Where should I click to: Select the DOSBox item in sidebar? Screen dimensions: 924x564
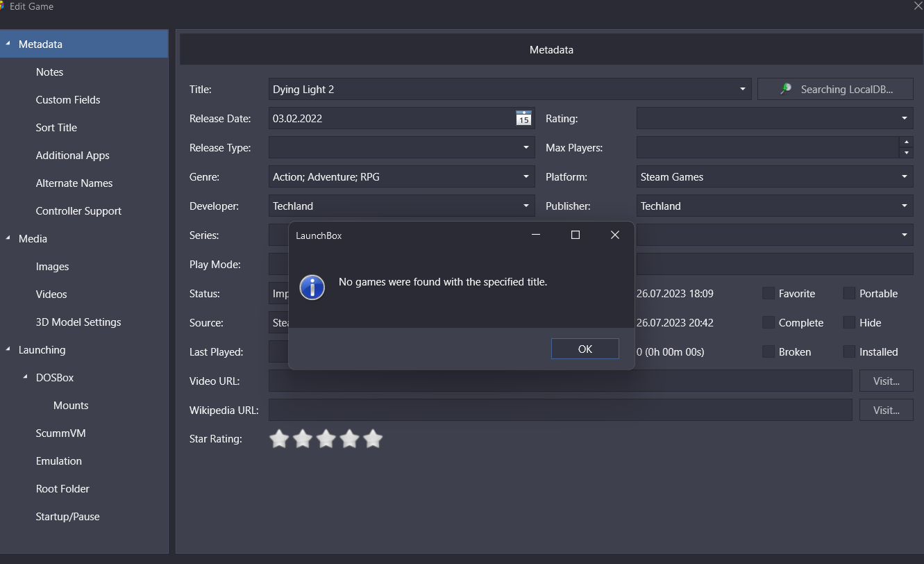55,377
